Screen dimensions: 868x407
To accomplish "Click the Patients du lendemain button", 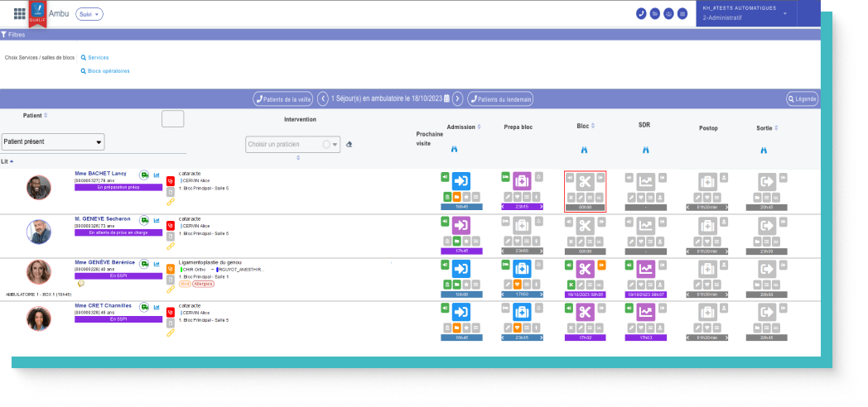I will tap(500, 98).
